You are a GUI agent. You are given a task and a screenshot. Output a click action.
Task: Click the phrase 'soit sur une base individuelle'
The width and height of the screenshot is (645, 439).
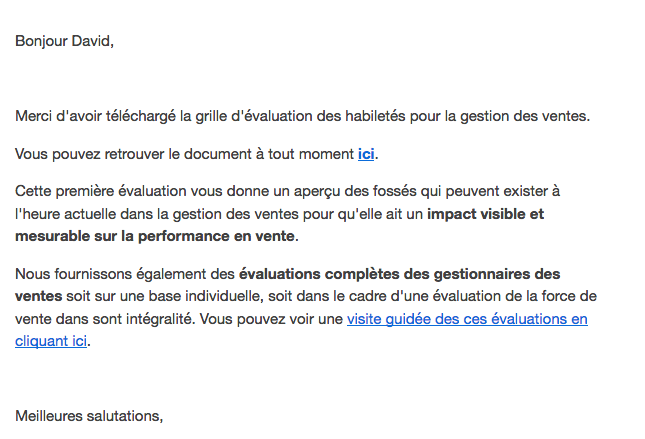165,296
